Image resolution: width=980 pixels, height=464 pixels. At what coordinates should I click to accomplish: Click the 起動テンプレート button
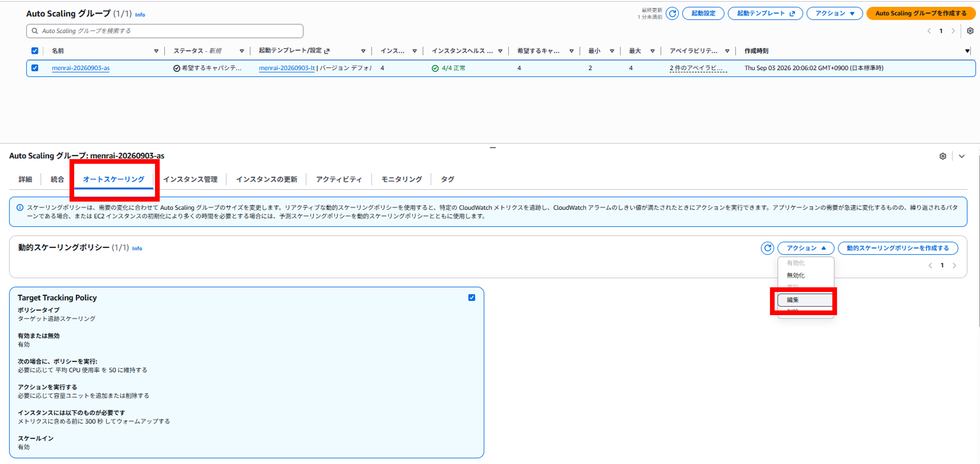[765, 13]
